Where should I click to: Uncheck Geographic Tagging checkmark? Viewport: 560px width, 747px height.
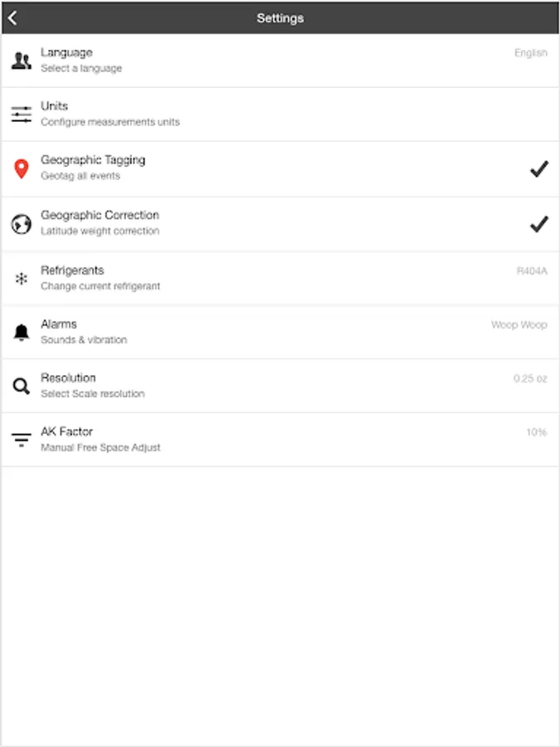[539, 168]
